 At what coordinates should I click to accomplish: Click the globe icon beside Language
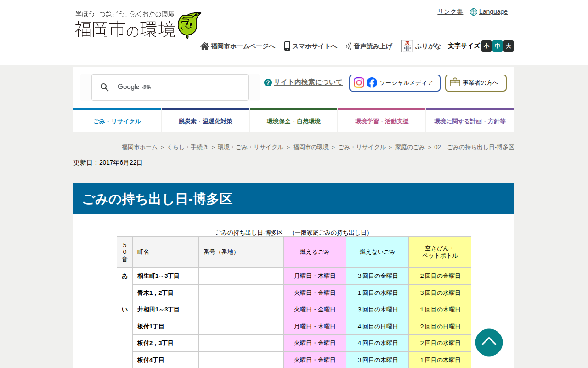(474, 12)
